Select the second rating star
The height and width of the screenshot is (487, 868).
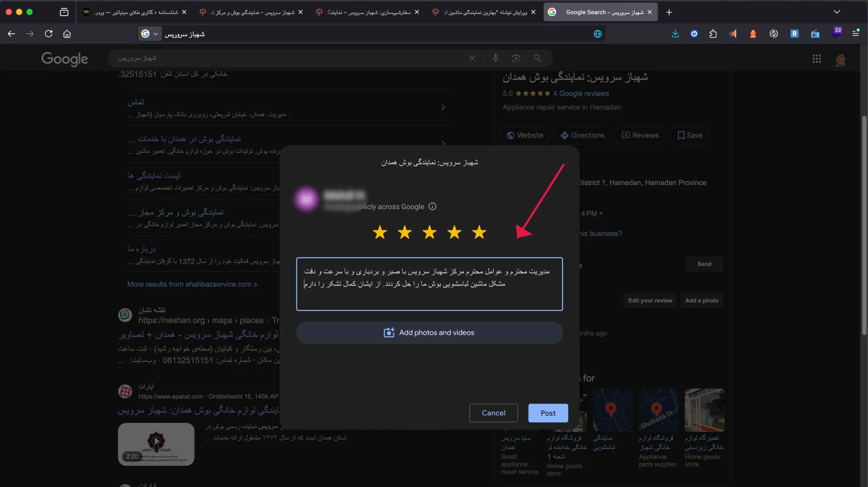pyautogui.click(x=405, y=232)
